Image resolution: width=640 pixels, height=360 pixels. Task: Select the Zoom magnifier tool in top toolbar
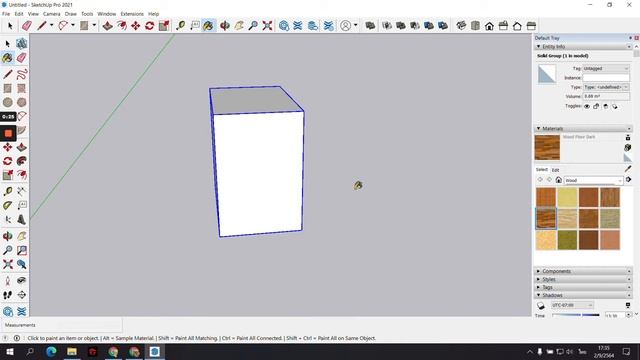253,26
